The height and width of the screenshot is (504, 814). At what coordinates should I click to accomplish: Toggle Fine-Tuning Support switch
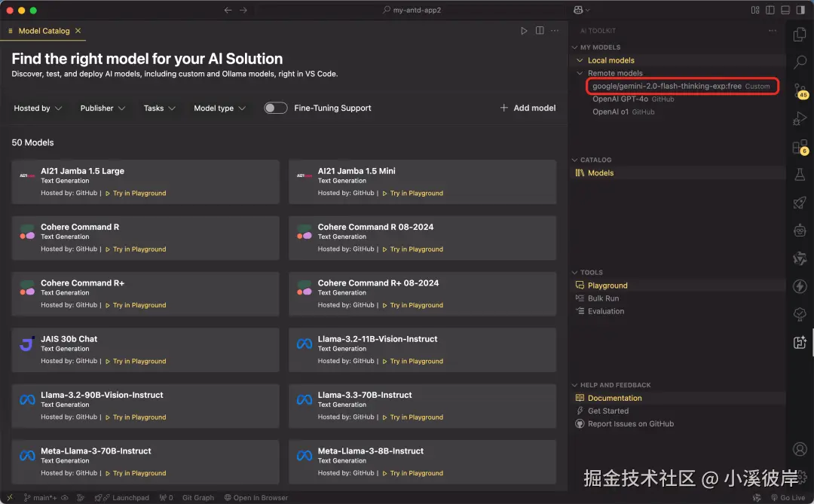pos(276,108)
